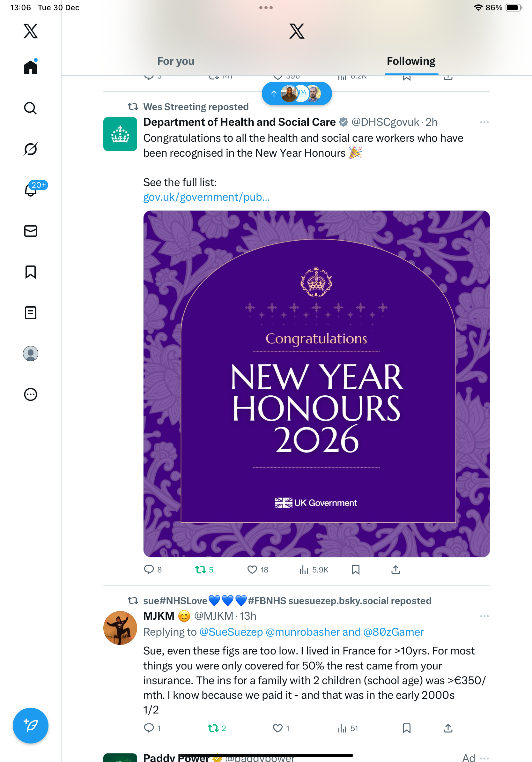Tap the new posts pill with avatars
This screenshot has width=532, height=762.
[x=297, y=93]
